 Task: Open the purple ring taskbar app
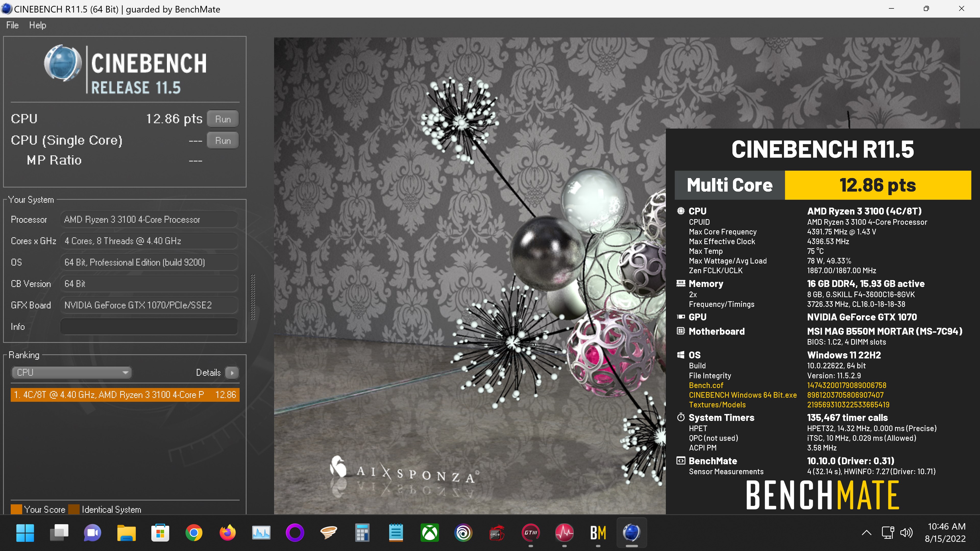pos(295,533)
